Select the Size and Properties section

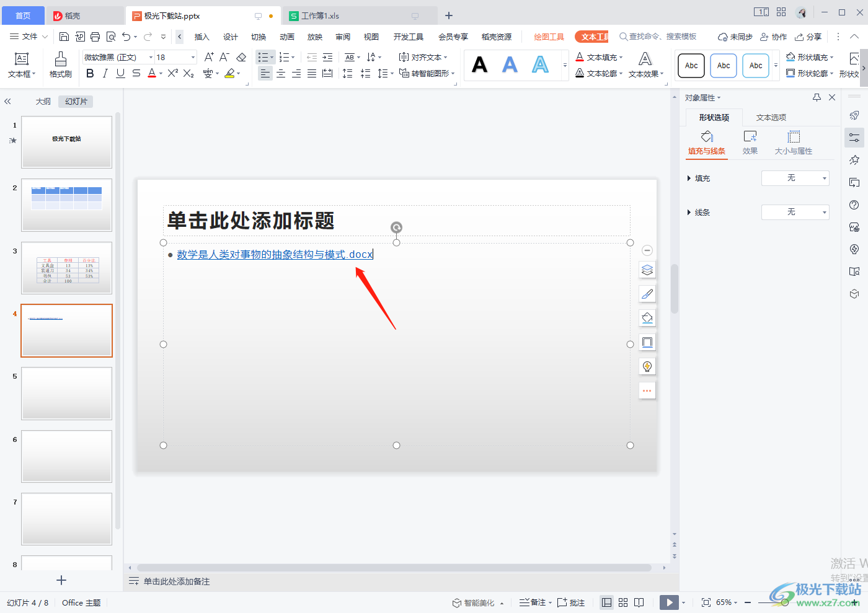pyautogui.click(x=794, y=143)
